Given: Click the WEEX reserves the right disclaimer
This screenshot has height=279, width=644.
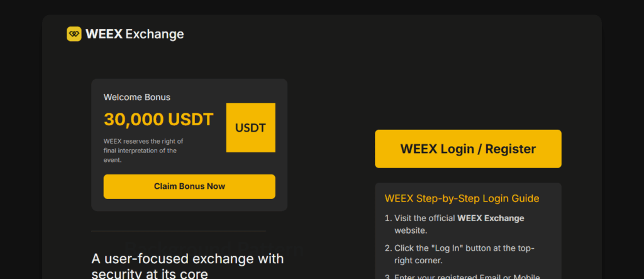Looking at the screenshot, I should pos(143,151).
